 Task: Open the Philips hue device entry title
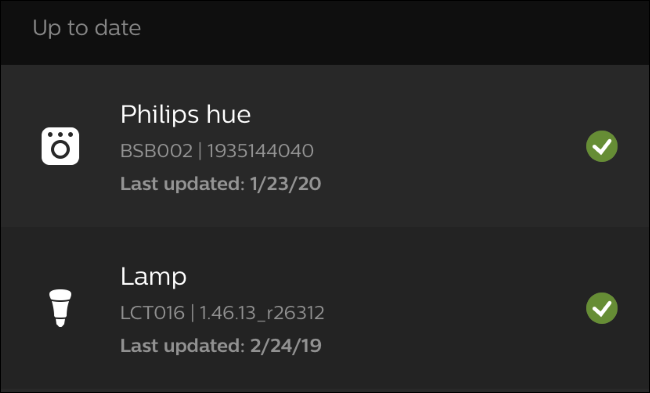pos(185,114)
